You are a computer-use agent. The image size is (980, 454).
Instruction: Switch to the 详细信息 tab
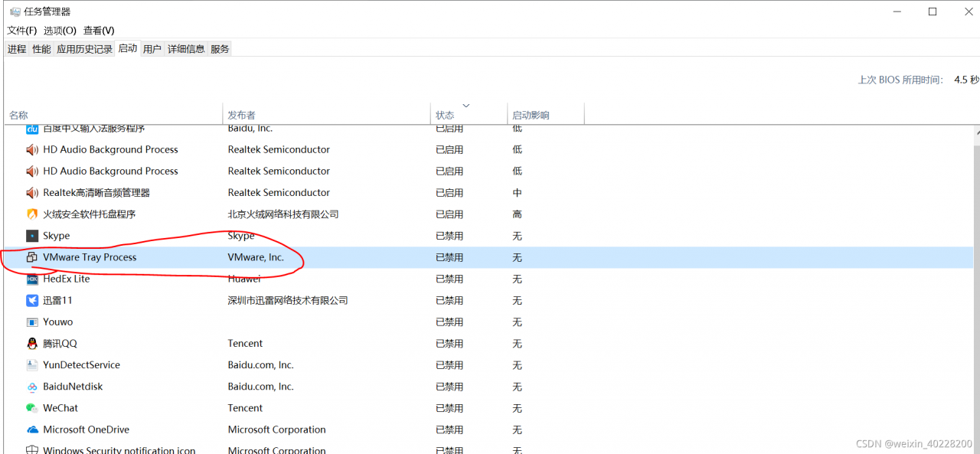tap(186, 49)
